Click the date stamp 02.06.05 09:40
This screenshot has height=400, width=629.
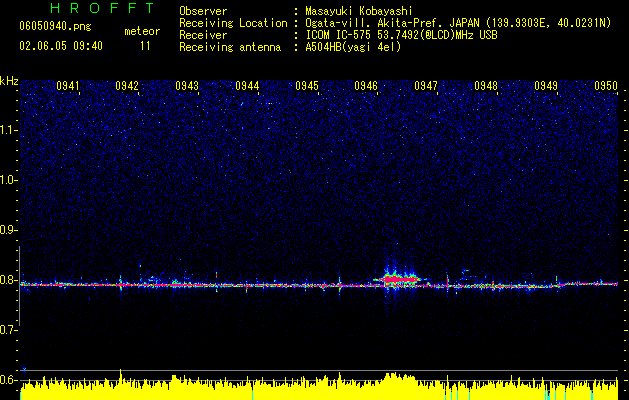[x=61, y=46]
